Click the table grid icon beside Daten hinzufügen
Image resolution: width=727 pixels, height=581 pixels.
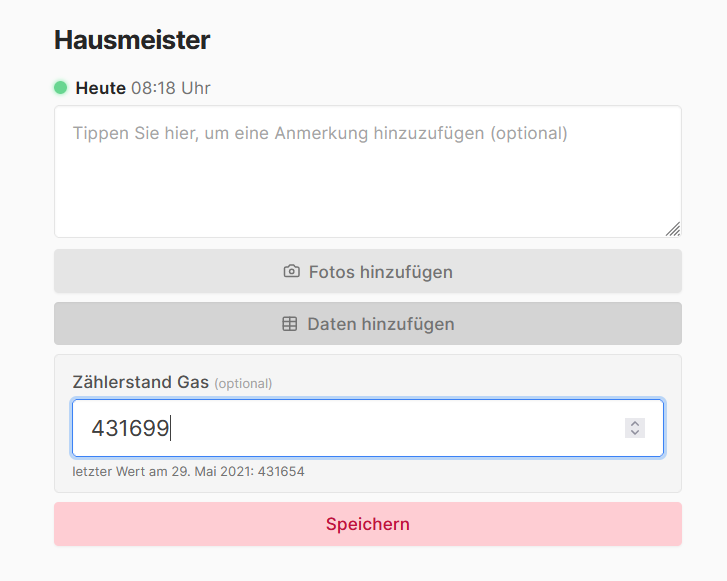[290, 324]
